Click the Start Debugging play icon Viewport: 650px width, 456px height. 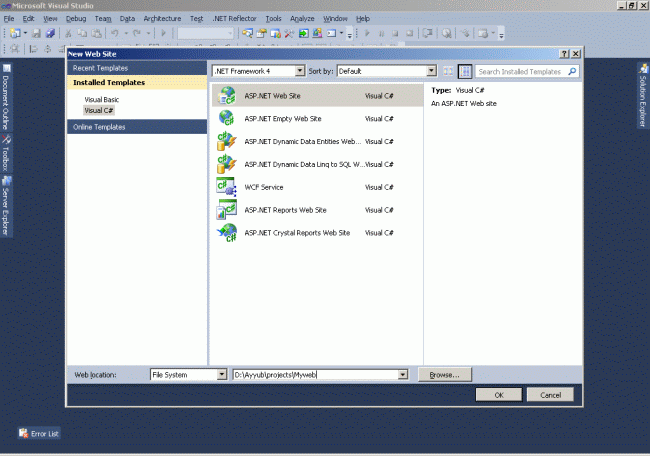click(163, 33)
